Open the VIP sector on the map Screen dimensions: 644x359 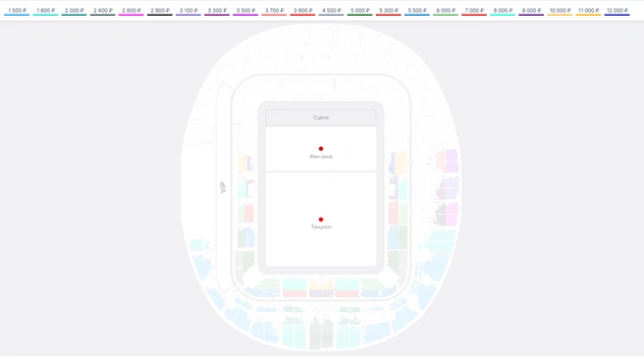point(223,187)
